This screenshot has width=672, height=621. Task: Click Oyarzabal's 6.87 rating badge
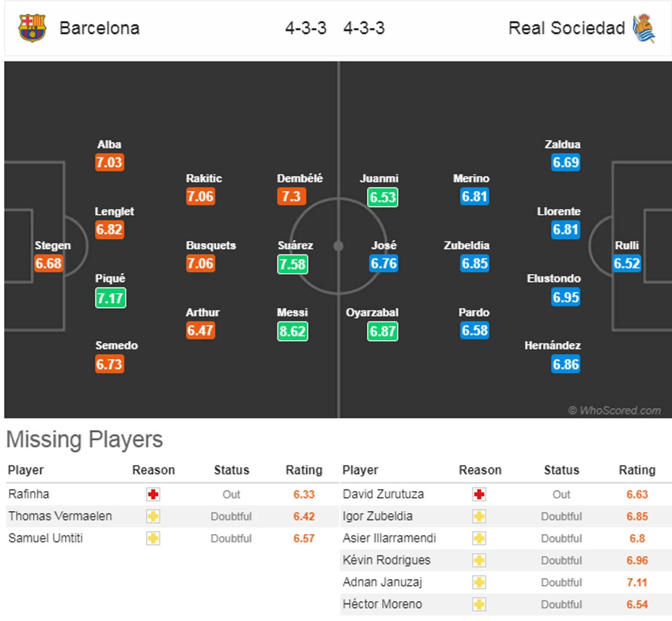383,331
